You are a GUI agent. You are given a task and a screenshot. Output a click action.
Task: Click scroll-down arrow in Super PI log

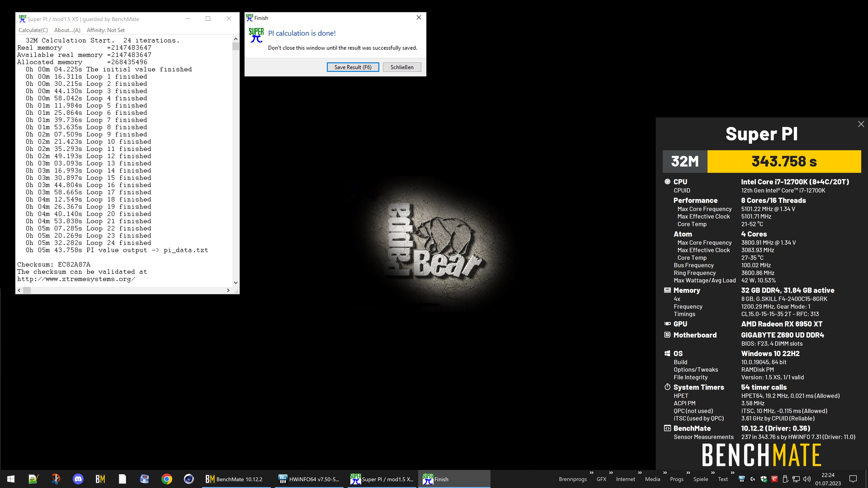tap(236, 283)
